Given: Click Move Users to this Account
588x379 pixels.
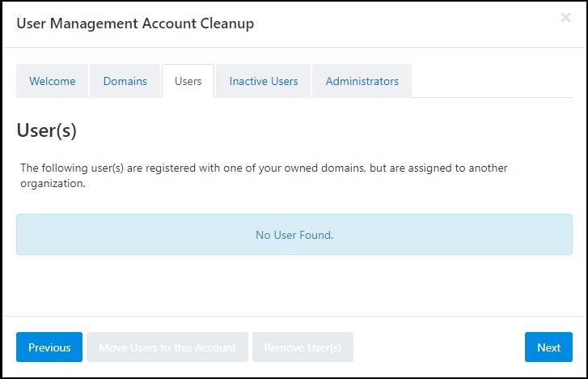Looking at the screenshot, I should (167, 347).
